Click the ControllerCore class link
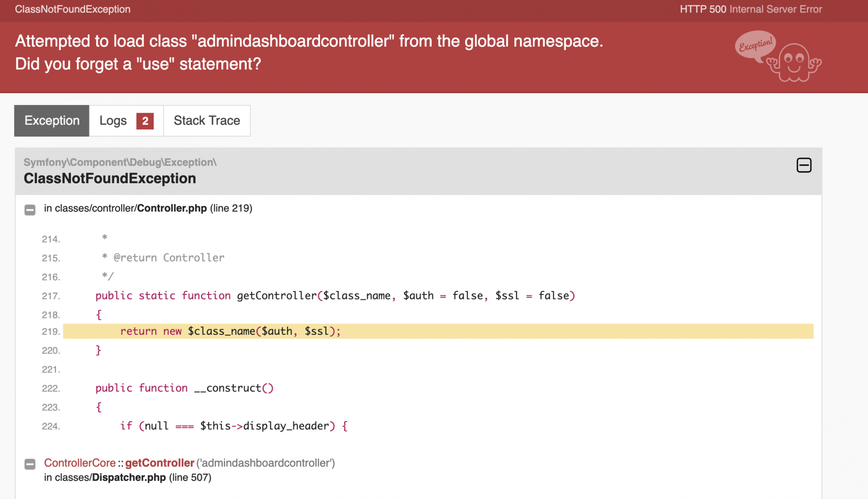 tap(80, 463)
